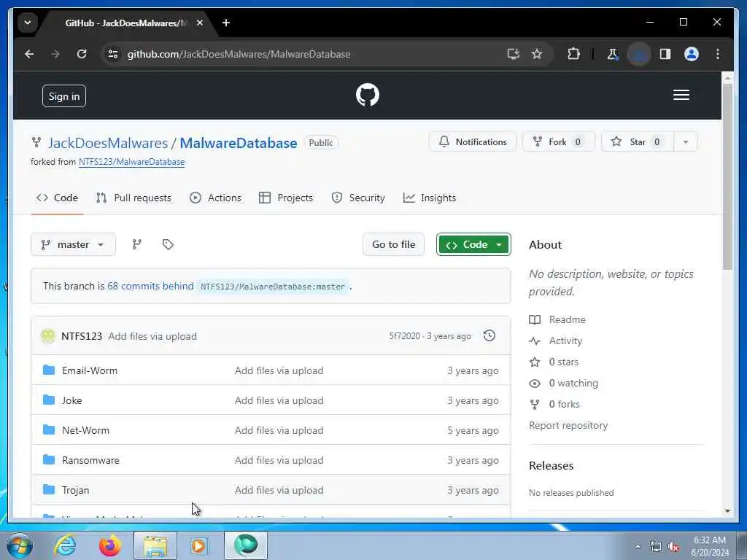Open the Email-Worm folder
The image size is (747, 560).
click(x=90, y=370)
